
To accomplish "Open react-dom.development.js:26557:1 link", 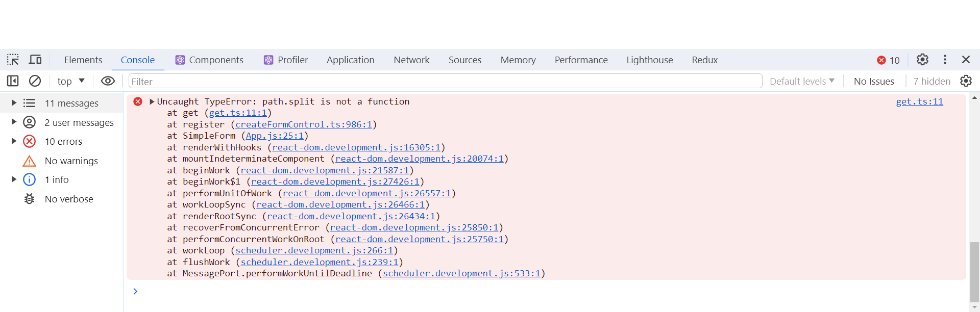I will click(x=367, y=193).
